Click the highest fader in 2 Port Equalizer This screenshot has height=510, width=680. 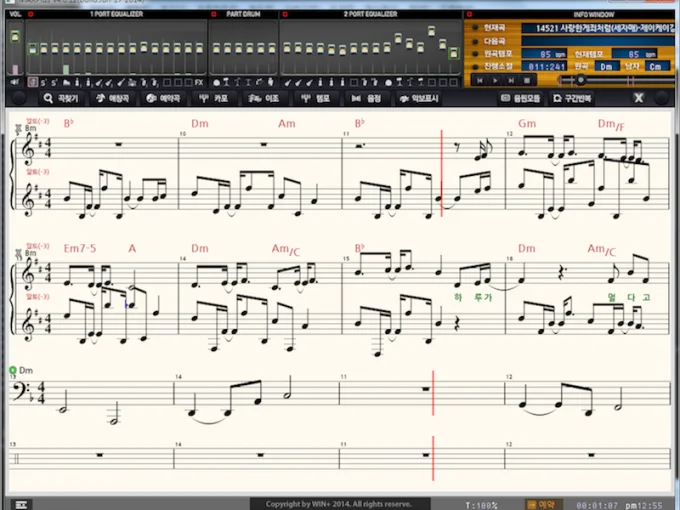tap(432, 31)
